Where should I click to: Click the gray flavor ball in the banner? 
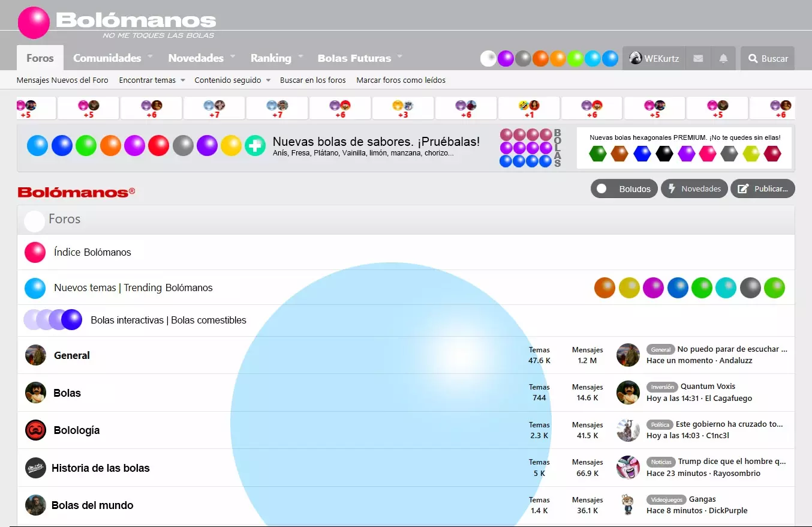click(x=183, y=145)
